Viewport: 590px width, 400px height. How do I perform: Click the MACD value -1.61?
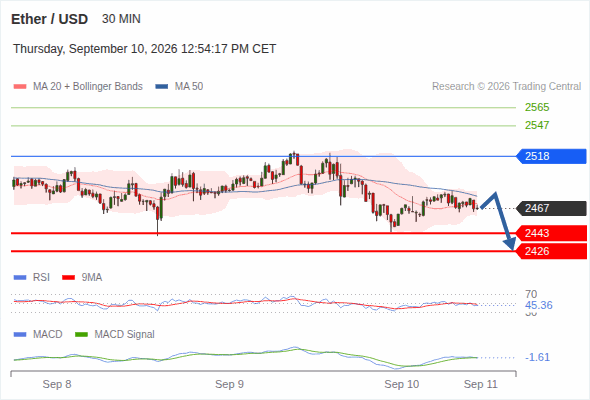[x=537, y=357]
